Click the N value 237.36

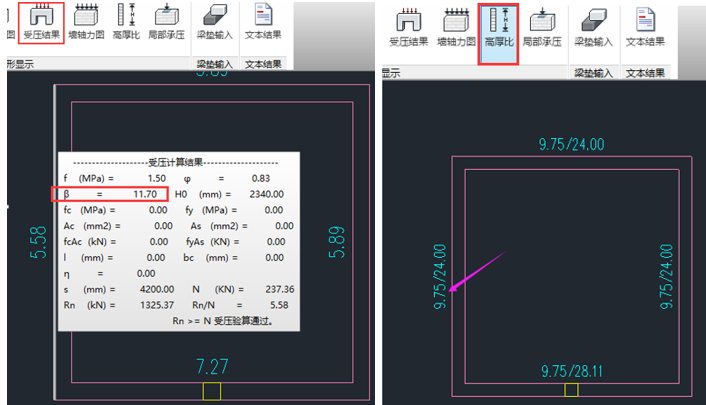click(x=280, y=289)
